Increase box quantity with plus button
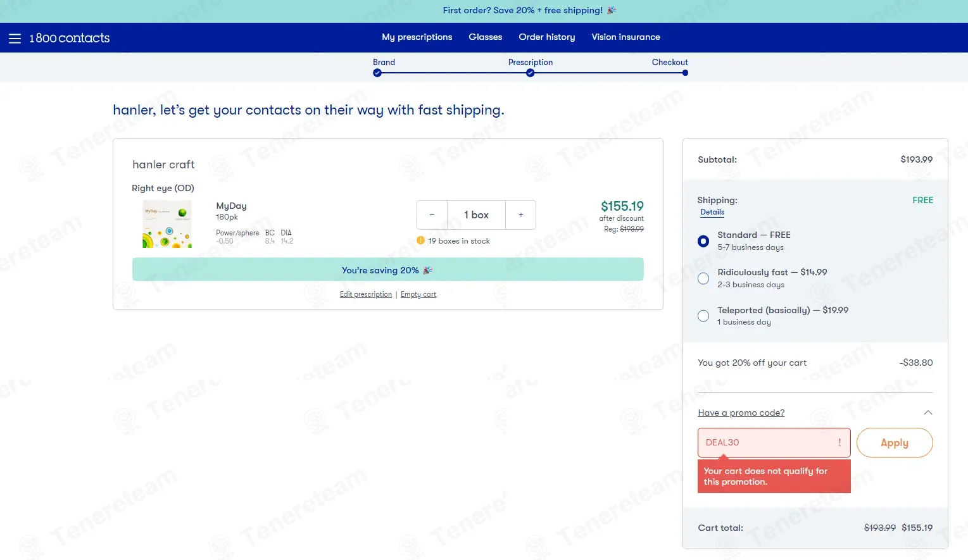Image resolution: width=968 pixels, height=560 pixels. [x=521, y=215]
